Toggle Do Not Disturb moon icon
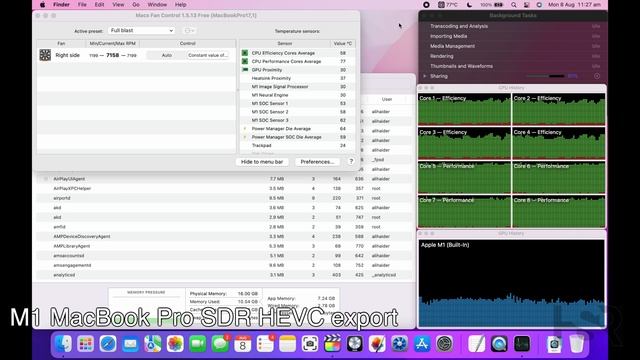Screen dimensions: 640x360 tap(469, 5)
